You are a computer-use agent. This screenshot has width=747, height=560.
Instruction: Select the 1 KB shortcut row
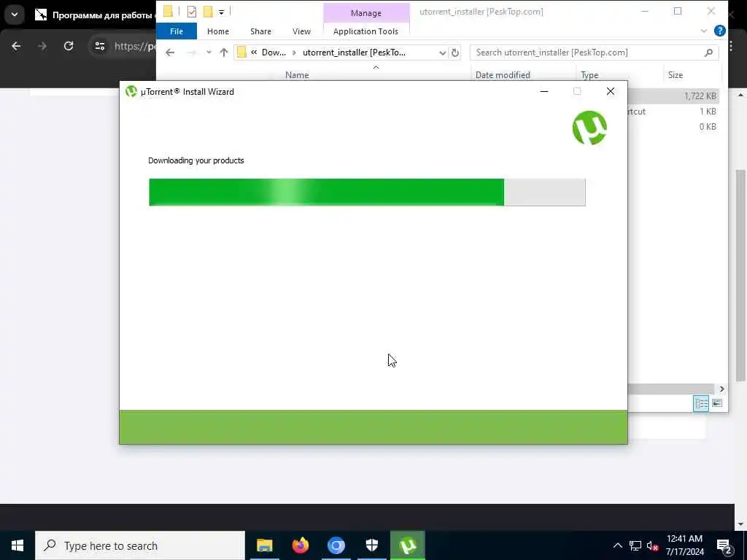pos(673,112)
